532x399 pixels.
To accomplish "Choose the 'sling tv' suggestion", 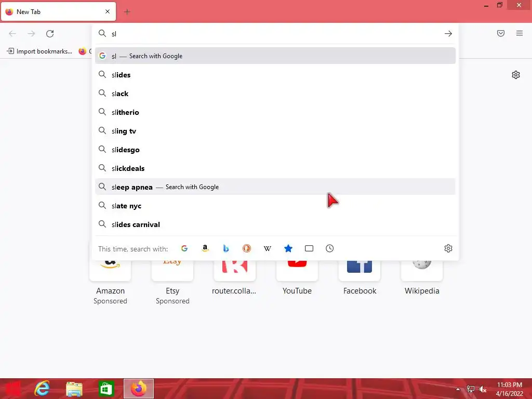I will click(275, 131).
